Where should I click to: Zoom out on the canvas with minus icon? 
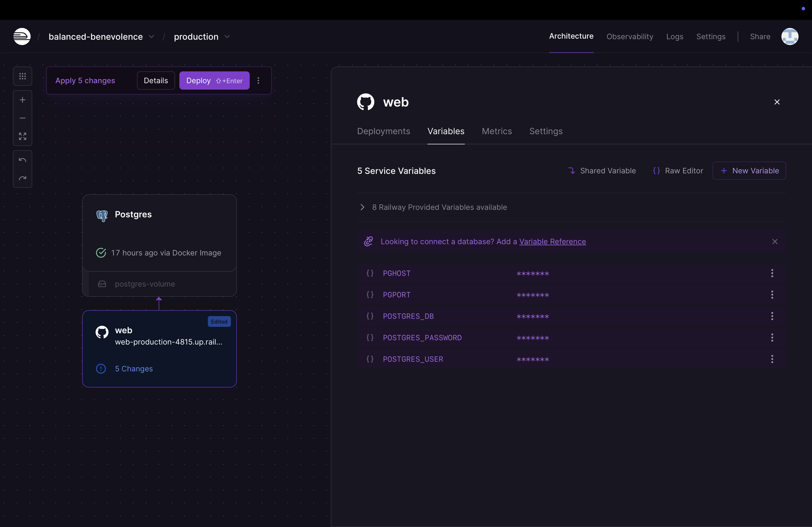click(x=23, y=118)
